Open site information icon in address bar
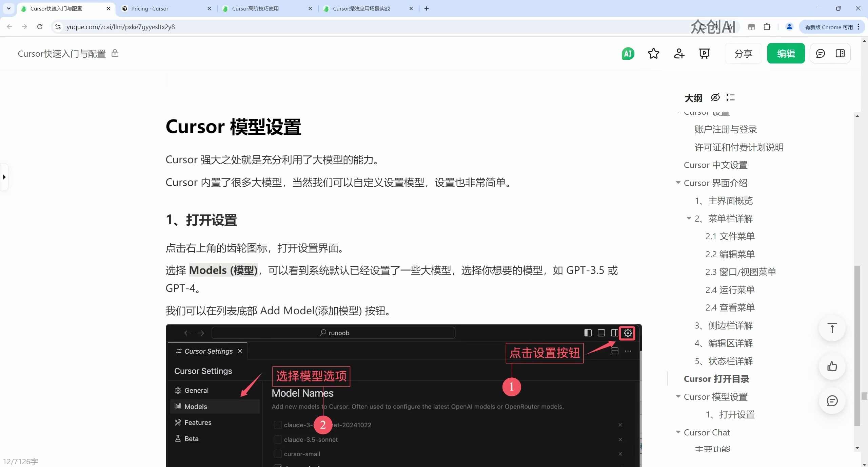 tap(58, 27)
